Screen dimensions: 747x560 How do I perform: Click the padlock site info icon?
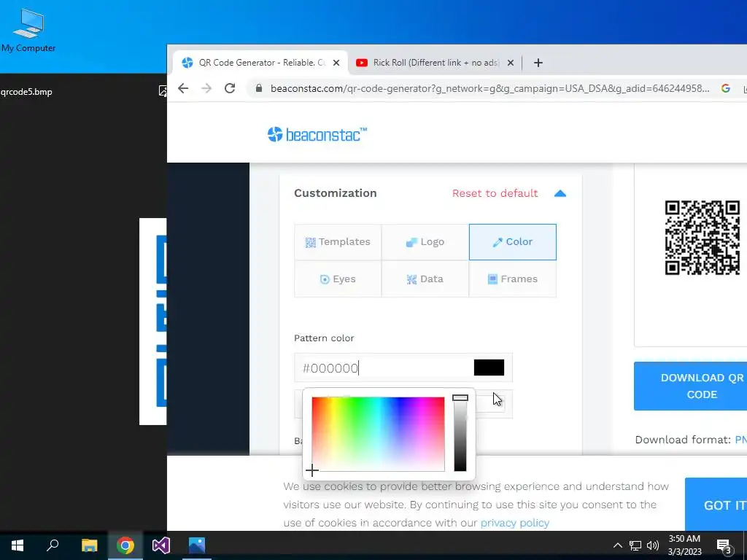tap(259, 88)
